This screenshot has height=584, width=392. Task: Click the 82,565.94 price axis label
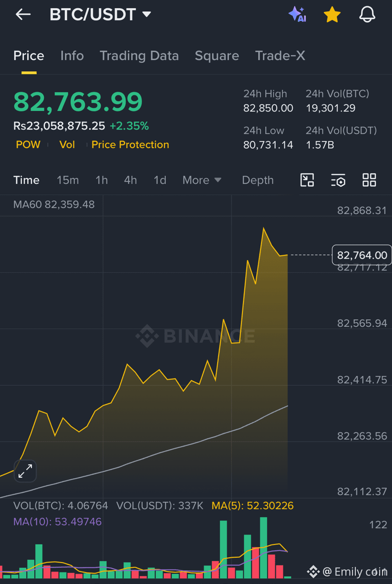362,323
